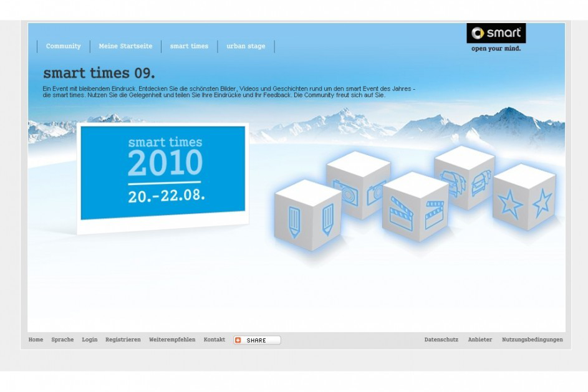Open the Home footer link
This screenshot has height=392, width=588.
[x=36, y=340]
